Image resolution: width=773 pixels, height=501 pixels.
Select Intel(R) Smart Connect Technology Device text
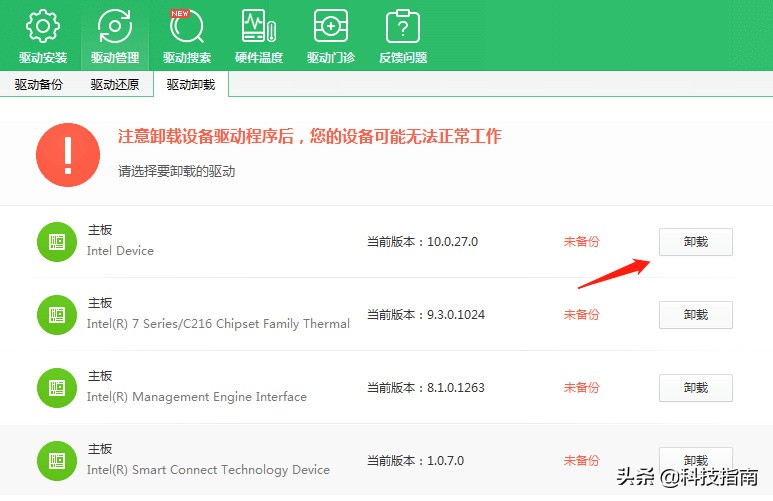208,470
